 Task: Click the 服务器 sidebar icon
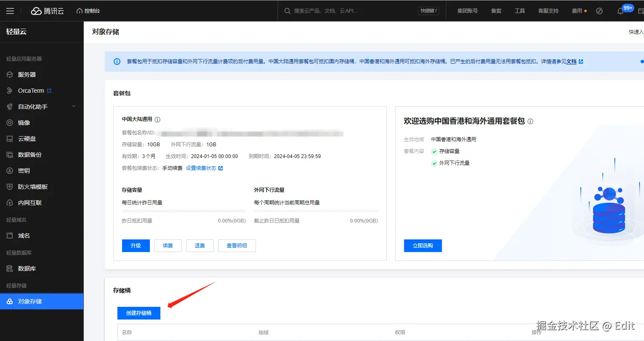coord(10,75)
